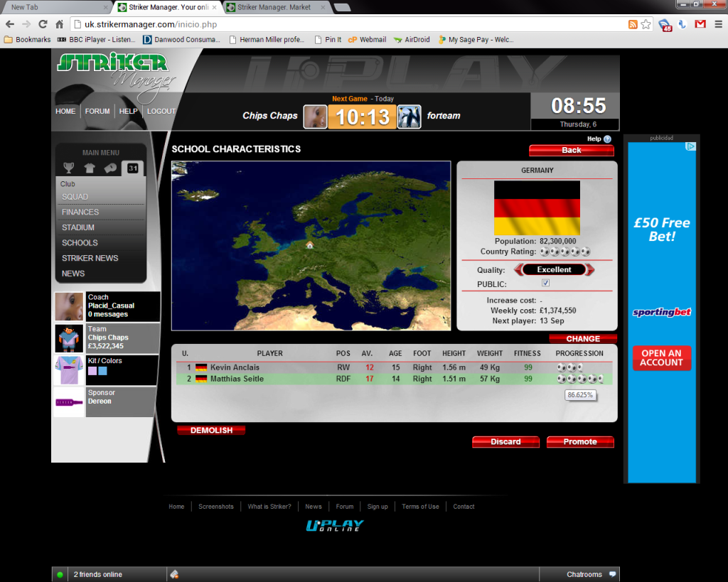
Task: Increase school quality with right arrow
Action: [x=590, y=270]
